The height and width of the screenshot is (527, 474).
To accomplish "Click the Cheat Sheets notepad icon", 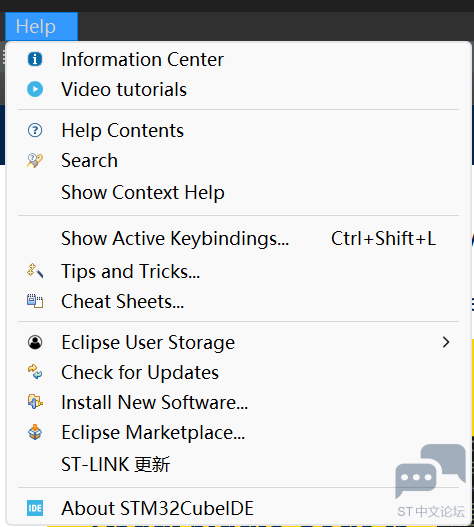I will pyautogui.click(x=35, y=301).
